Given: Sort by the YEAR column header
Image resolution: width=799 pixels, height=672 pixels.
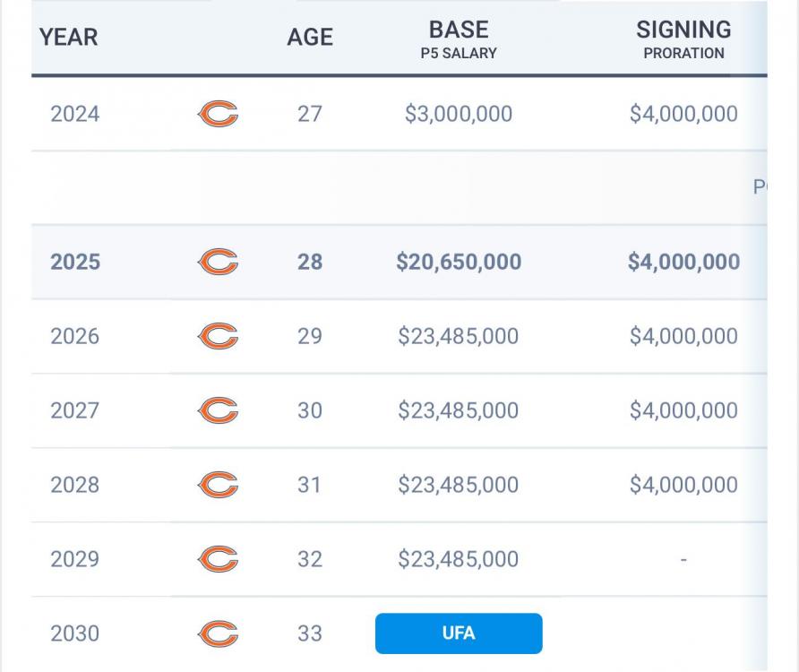Looking at the screenshot, I should click(69, 38).
